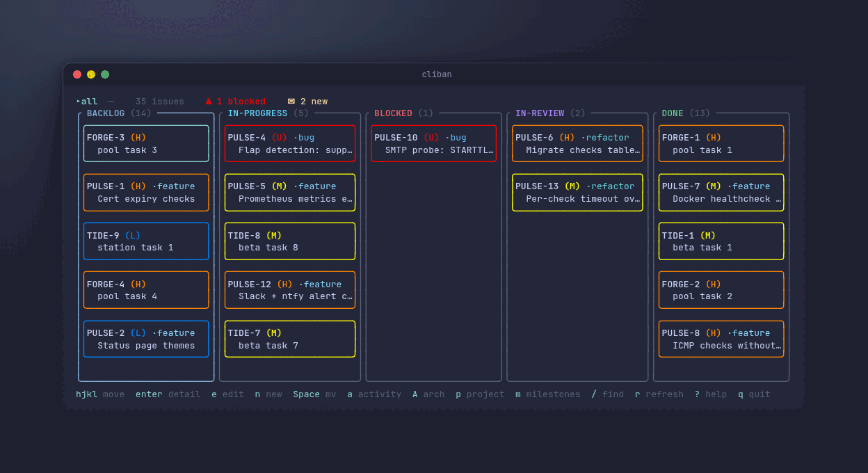The image size is (868, 473).
Task: Select the FORGE-2 pool task 2 card
Action: pyautogui.click(x=721, y=290)
